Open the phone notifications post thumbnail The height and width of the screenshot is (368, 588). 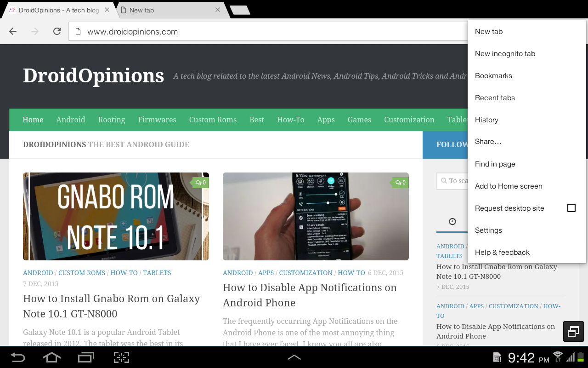tap(316, 216)
